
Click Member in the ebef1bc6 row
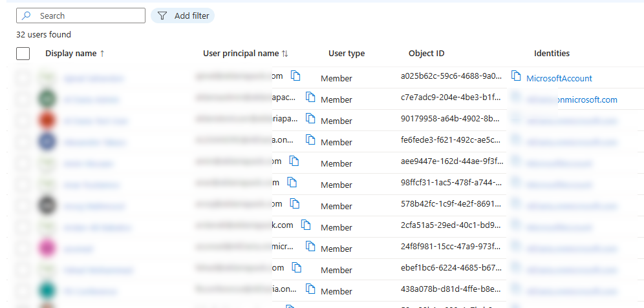click(x=336, y=271)
